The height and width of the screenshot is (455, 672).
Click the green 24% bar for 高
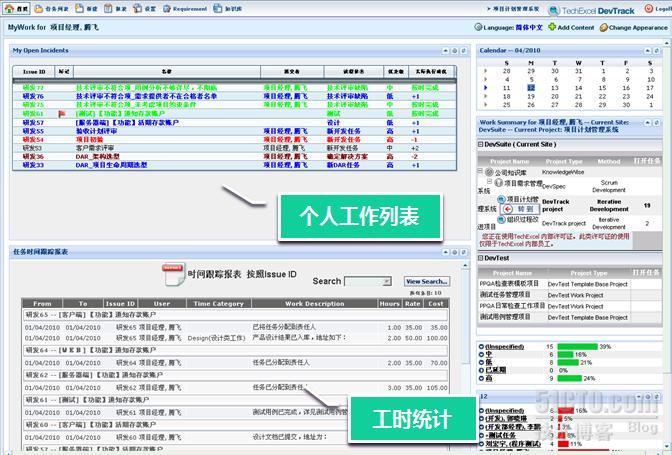tap(570, 378)
